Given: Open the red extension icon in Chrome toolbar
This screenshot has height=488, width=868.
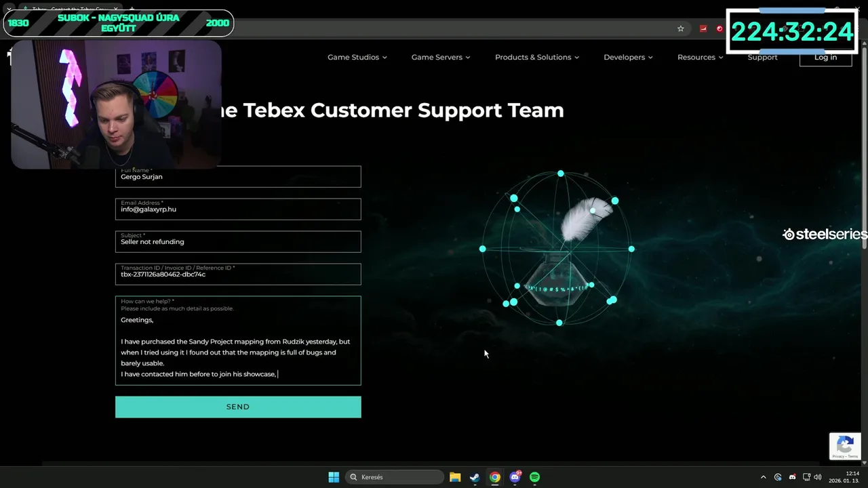Looking at the screenshot, I should (x=703, y=28).
